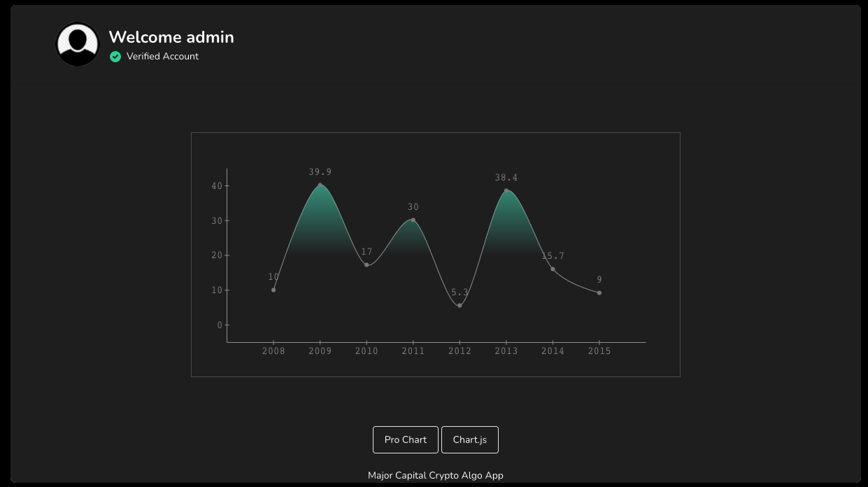
Task: Click the Welcome admin heading
Action: point(171,37)
